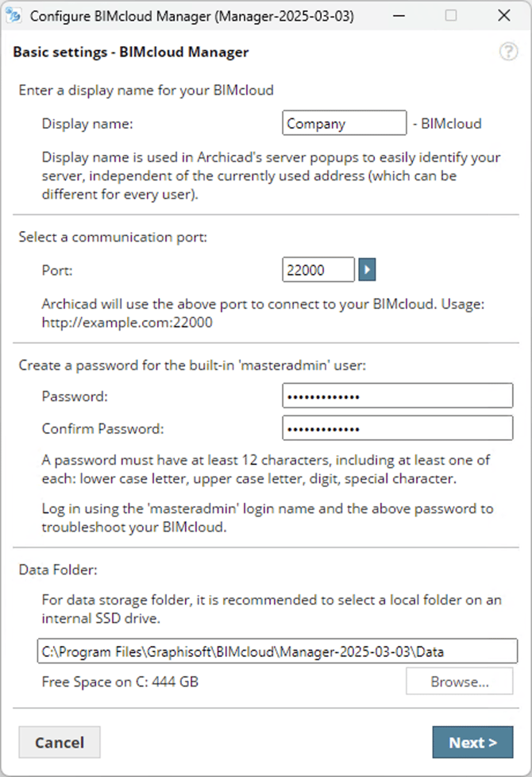The height and width of the screenshot is (777, 532).
Task: Cancel the configuration wizard
Action: point(60,743)
